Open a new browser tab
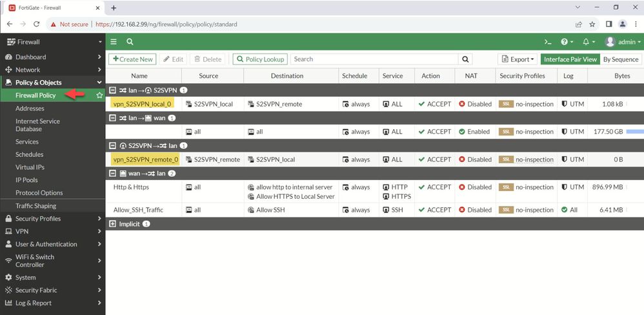Screen dimensions: 644x315 pos(114,8)
